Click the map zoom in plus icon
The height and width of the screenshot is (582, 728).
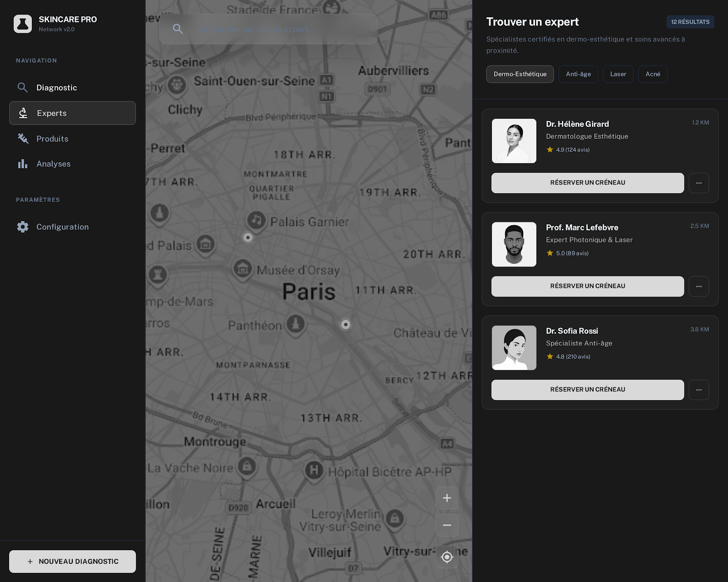pos(447,498)
